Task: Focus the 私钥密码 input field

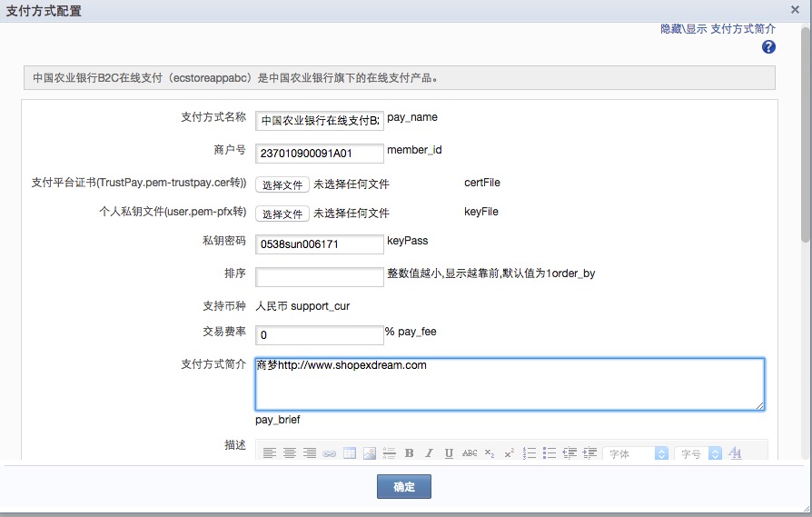Action: (320, 244)
